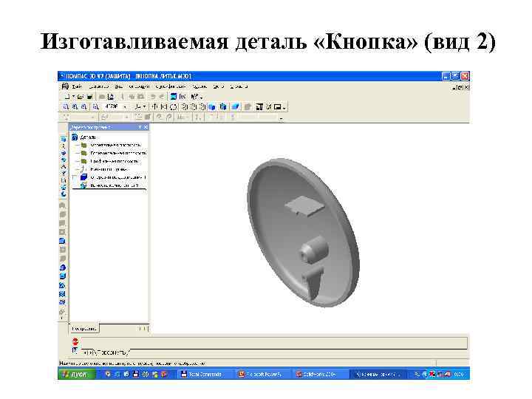Switch to Microsoft PowerPoint taskbar button
The width and height of the screenshot is (532, 399).
[262, 374]
